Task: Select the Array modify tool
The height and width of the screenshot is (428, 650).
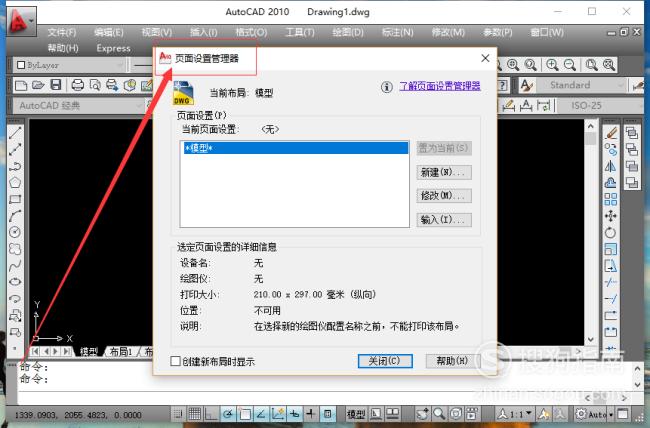Action: tap(611, 199)
